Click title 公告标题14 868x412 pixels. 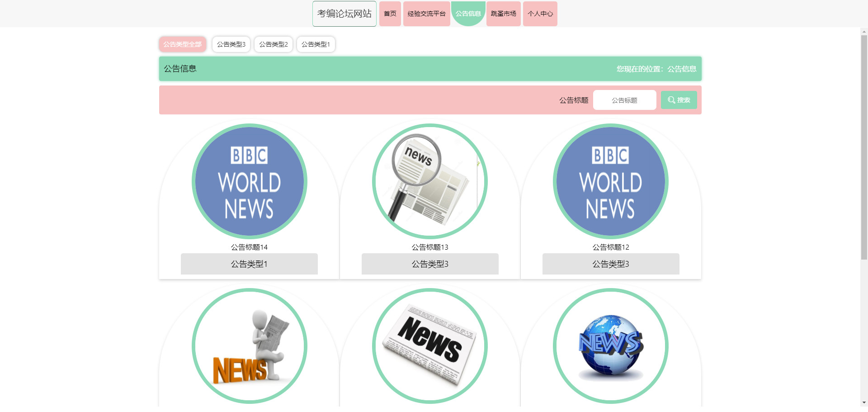click(x=249, y=247)
